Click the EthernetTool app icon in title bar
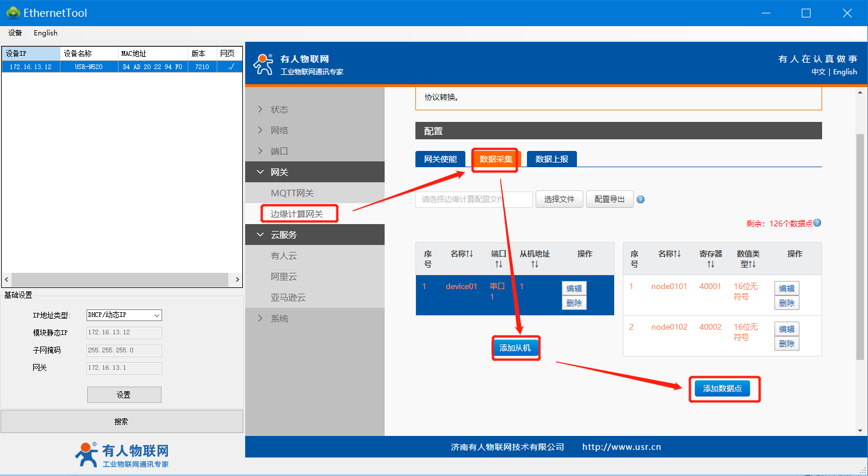 point(13,13)
